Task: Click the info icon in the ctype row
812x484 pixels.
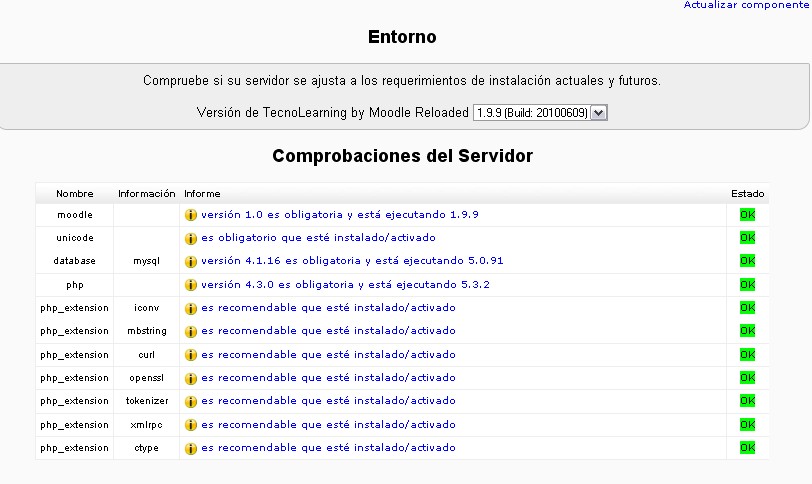Action: pos(191,448)
